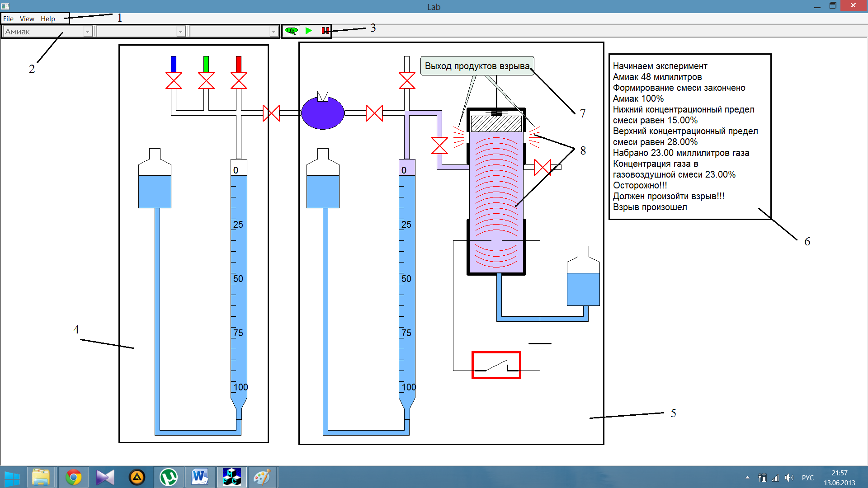Expand the third empty gas dropdown
868x488 pixels.
(274, 32)
